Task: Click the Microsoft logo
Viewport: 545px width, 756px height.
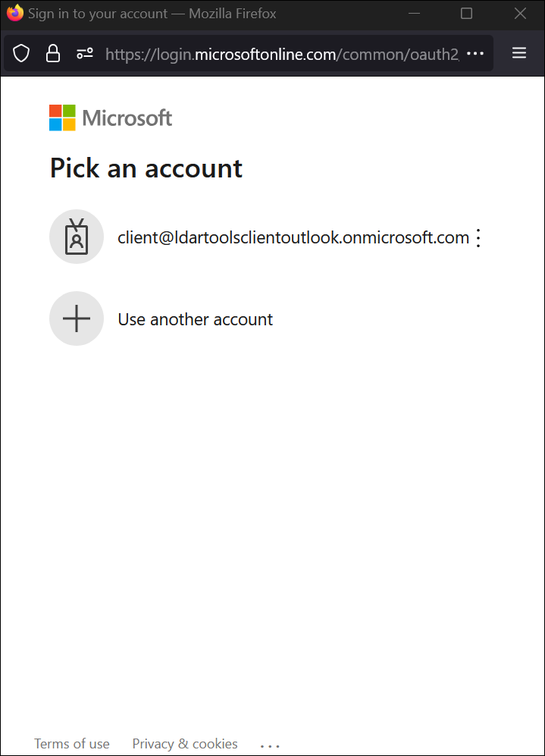Action: point(111,118)
